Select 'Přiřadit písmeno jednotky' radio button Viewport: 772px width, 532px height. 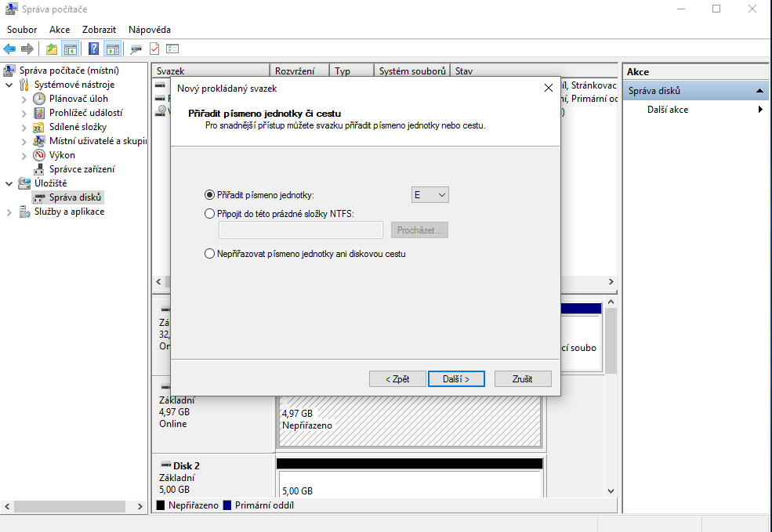209,195
